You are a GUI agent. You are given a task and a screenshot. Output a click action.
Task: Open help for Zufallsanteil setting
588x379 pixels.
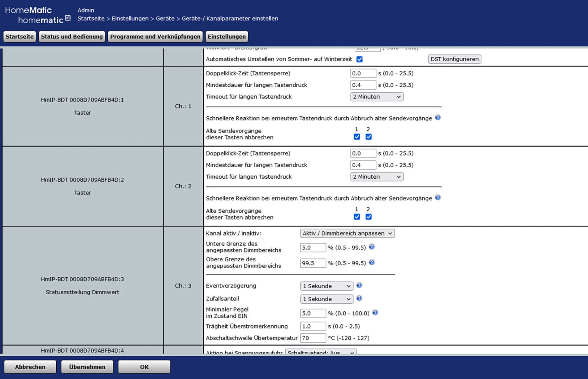pos(359,298)
